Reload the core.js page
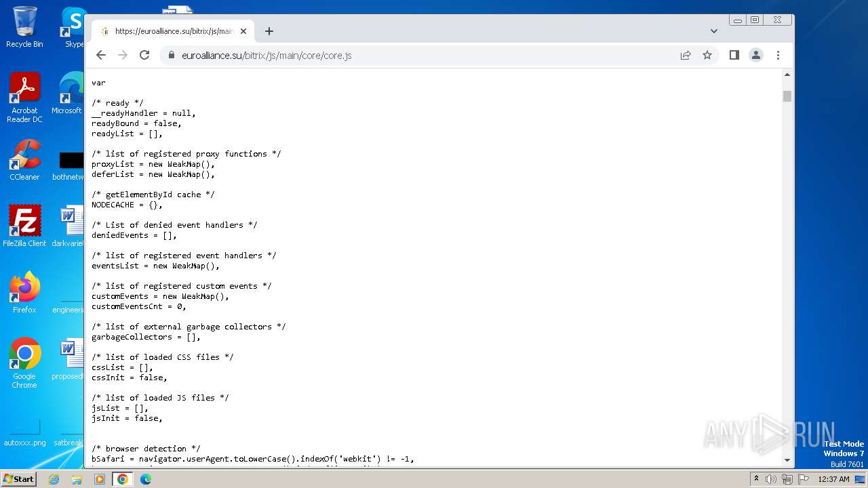Viewport: 868px width, 488px height. [x=144, y=56]
